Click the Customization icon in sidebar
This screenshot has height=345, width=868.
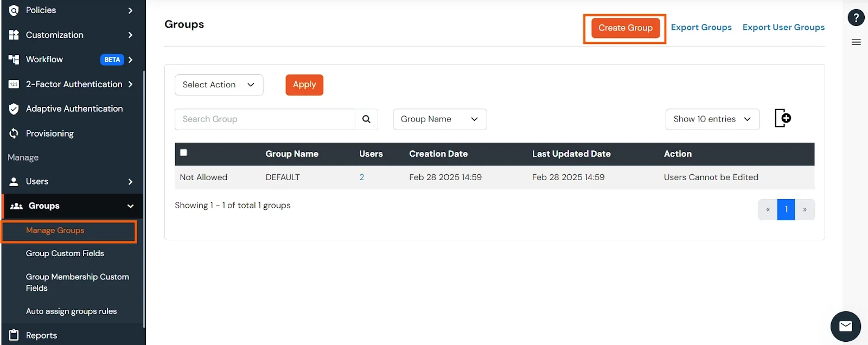pyautogui.click(x=14, y=35)
